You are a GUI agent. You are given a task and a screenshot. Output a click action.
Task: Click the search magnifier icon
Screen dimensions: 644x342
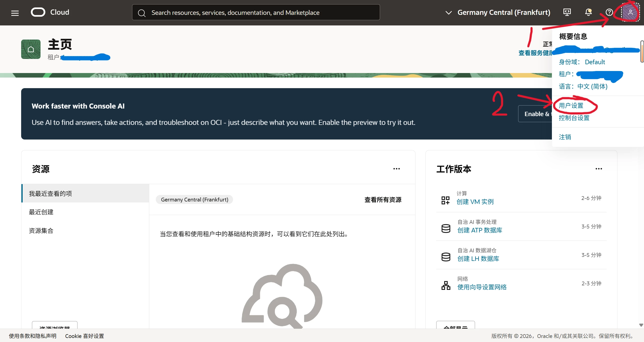tap(142, 13)
